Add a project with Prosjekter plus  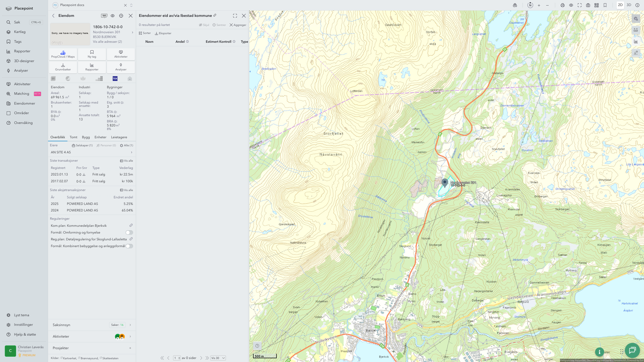130,348
